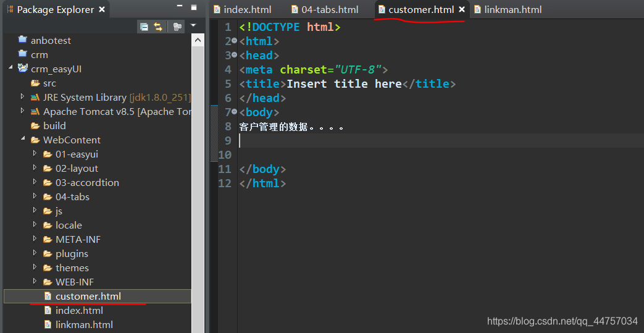
Task: Click the tree scrollbar up arrow
Action: [x=198, y=40]
